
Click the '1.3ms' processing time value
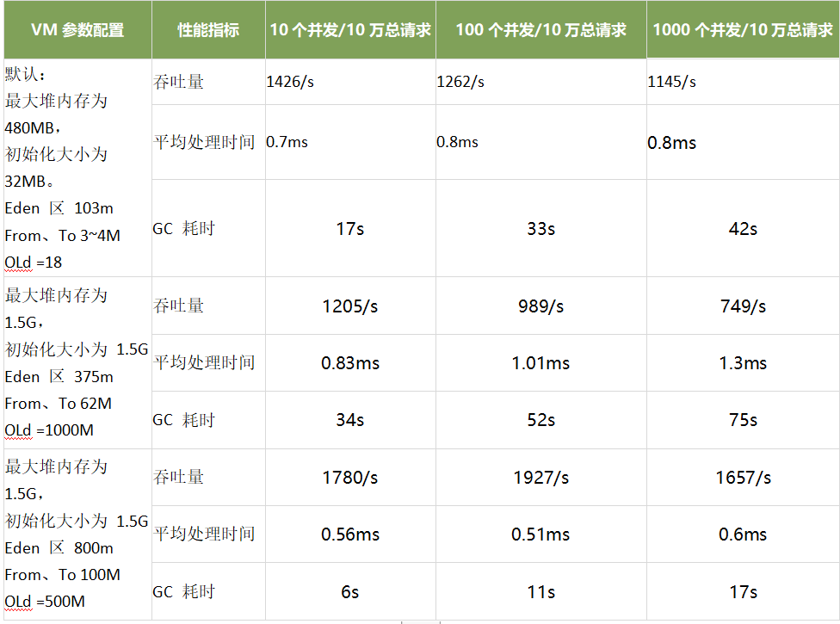[x=743, y=362]
